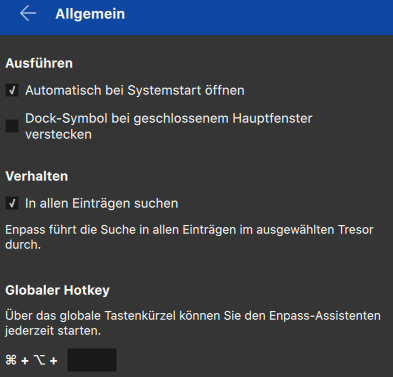Click the Enpass-Assistenten hotkey description text

193,323
